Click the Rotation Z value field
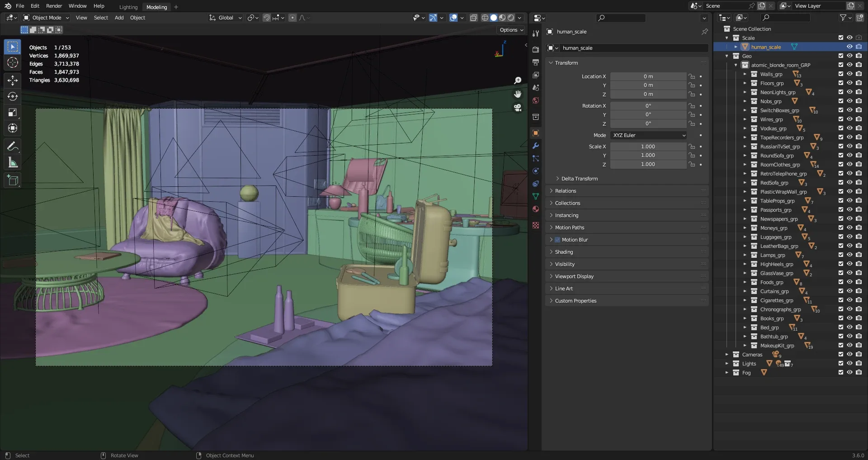This screenshot has width=868, height=460. coord(648,123)
